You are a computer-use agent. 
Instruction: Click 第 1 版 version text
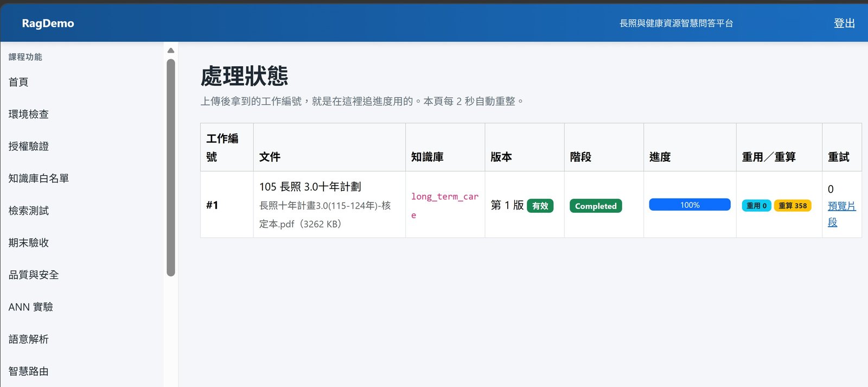click(507, 205)
